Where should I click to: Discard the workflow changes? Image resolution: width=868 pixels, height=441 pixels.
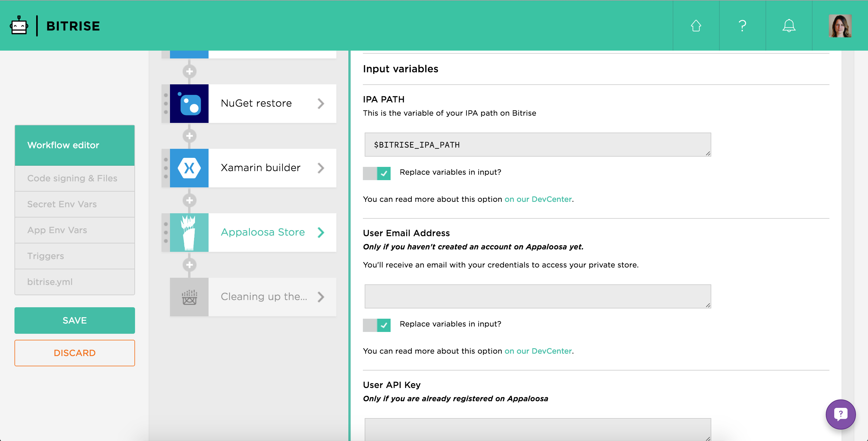pos(75,353)
